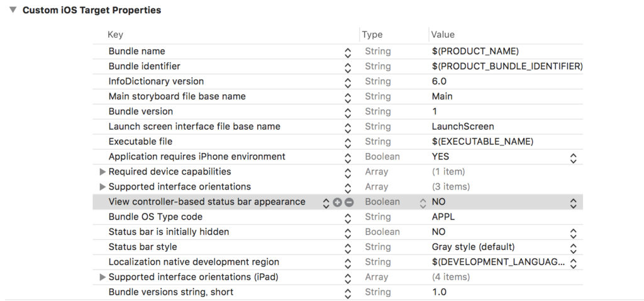Click key stepper for Application requires iPhone environment

(347, 157)
